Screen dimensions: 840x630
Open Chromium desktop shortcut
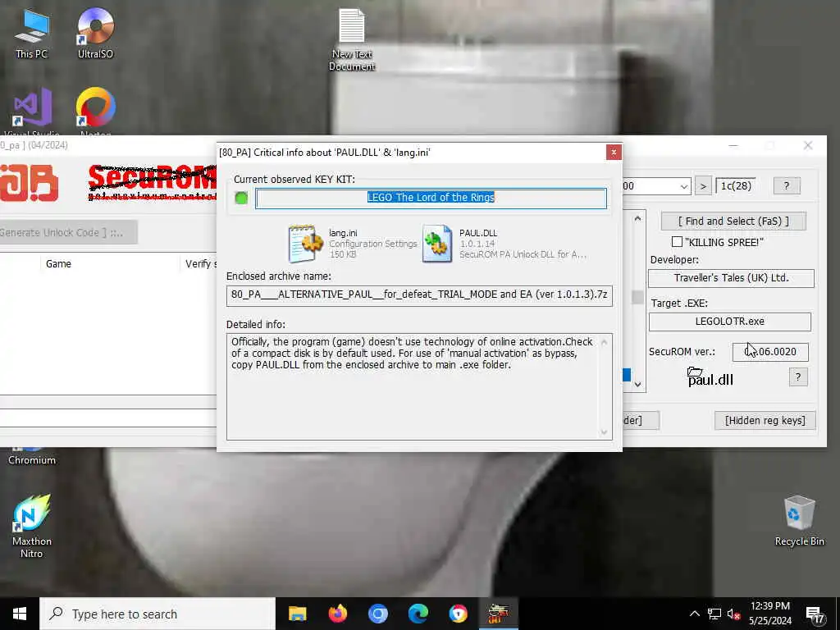32,457
